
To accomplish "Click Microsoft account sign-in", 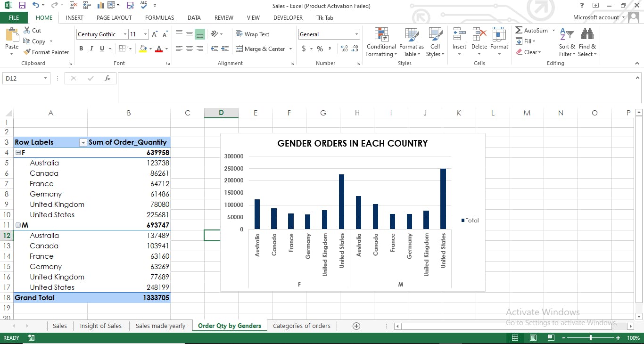I will (596, 17).
